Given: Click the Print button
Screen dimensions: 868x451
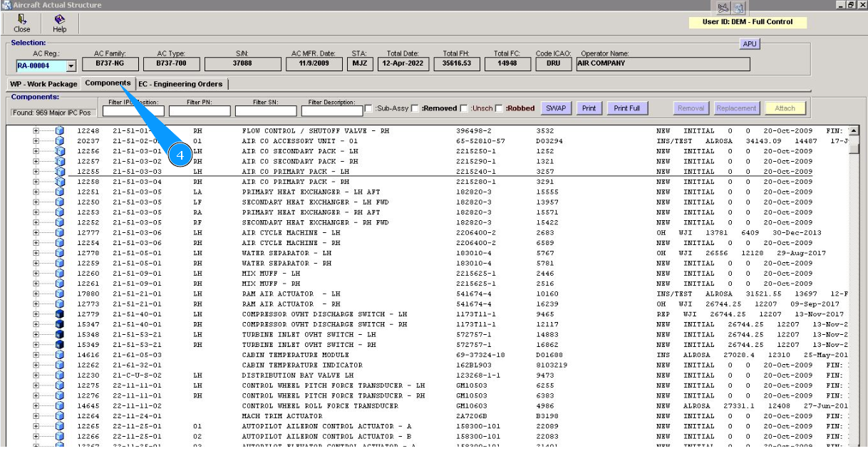Looking at the screenshot, I should (589, 108).
